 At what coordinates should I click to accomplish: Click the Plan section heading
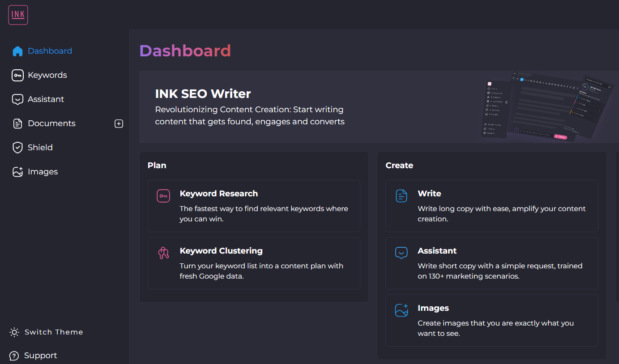pos(157,165)
